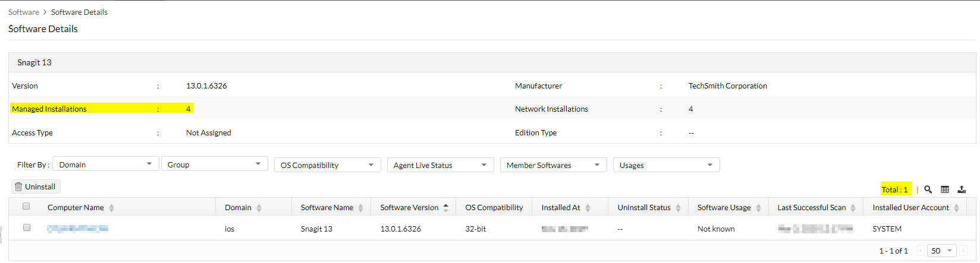Image resolution: width=980 pixels, height=263 pixels.
Task: Open the OS Compatibility filter dropdown
Action: tap(327, 165)
